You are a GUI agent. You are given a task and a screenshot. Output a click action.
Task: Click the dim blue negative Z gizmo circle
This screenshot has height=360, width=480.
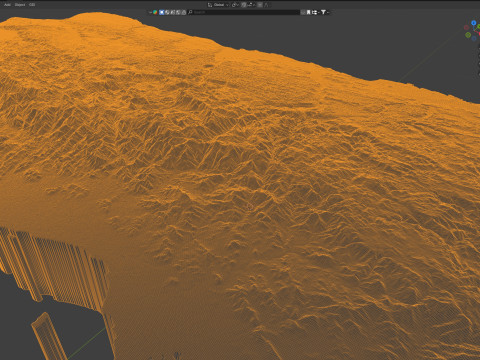[474, 38]
